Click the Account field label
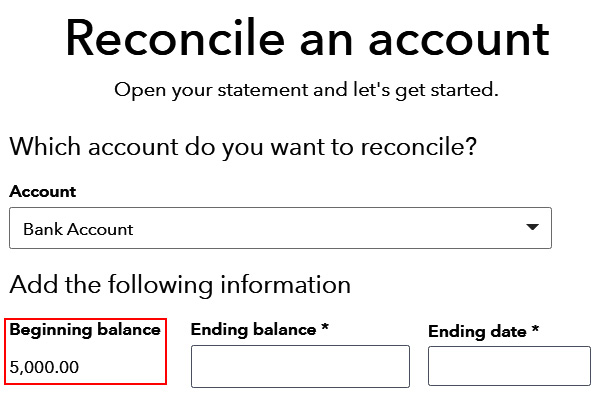 coord(43,191)
